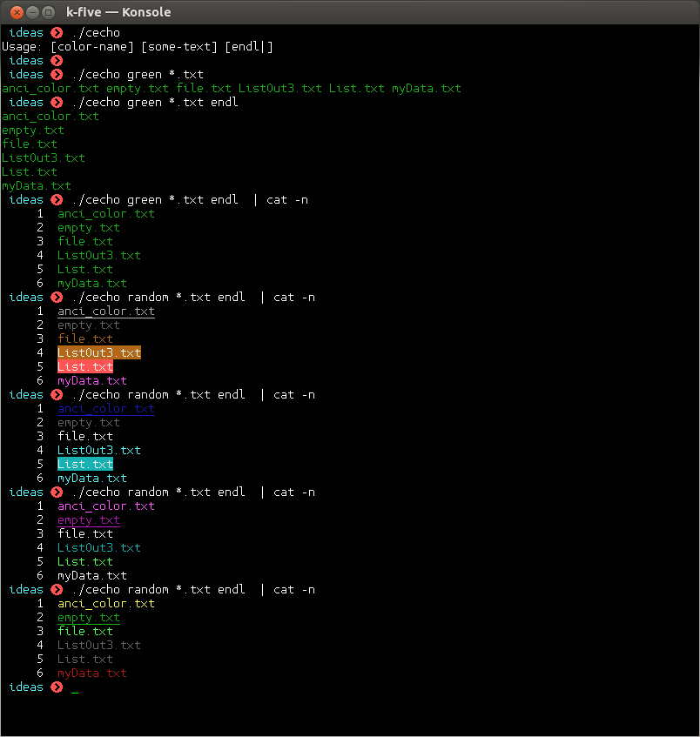Click the red-highlighted List.txt text
This screenshot has width=700, height=737.
click(84, 366)
